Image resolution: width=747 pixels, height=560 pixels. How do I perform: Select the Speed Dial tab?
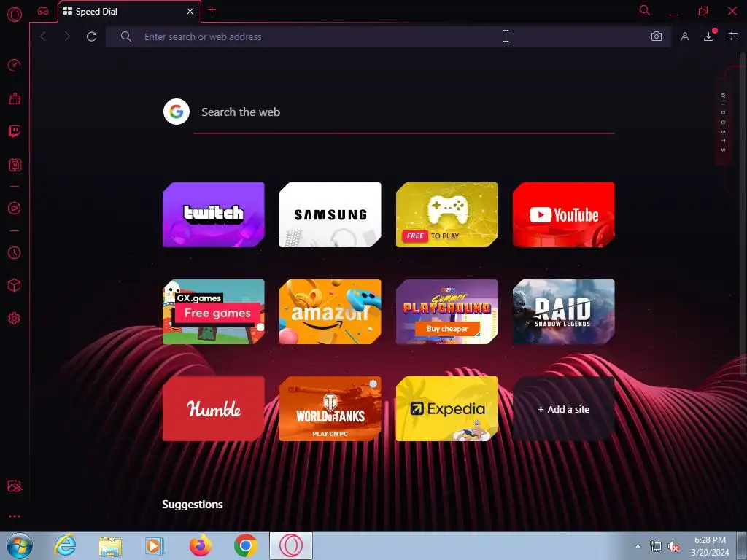pos(130,12)
